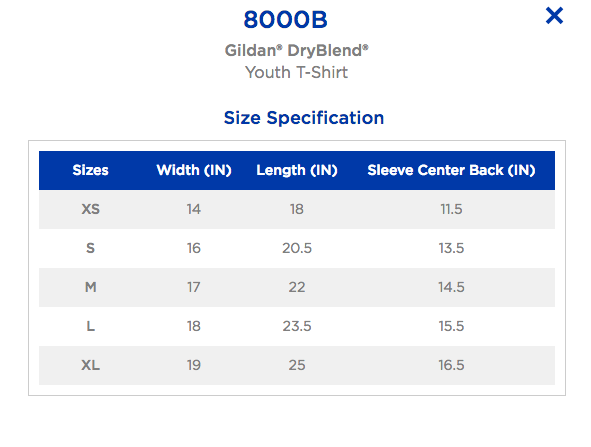Viewport: 591px width, 447px height.
Task: Click the Gildan DryBlend product name
Action: point(297,50)
